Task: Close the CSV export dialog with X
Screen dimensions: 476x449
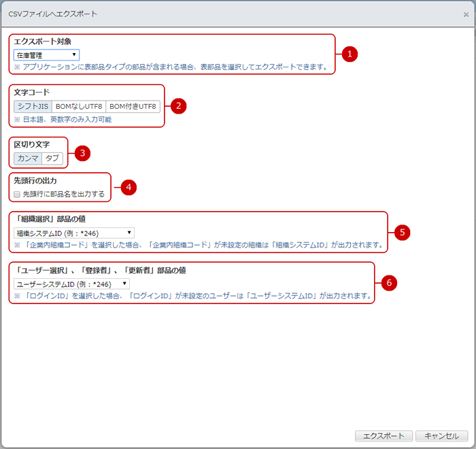Action: [466, 14]
